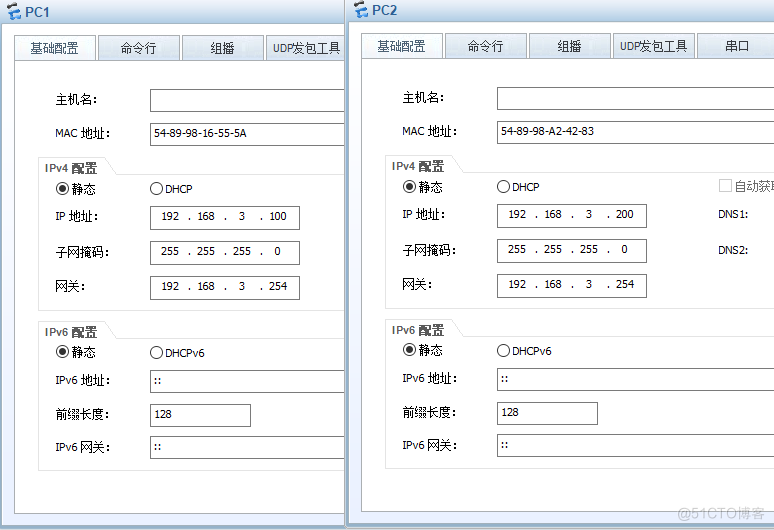Click the DNS2: label in PC2
774x530 pixels.
pos(733,250)
